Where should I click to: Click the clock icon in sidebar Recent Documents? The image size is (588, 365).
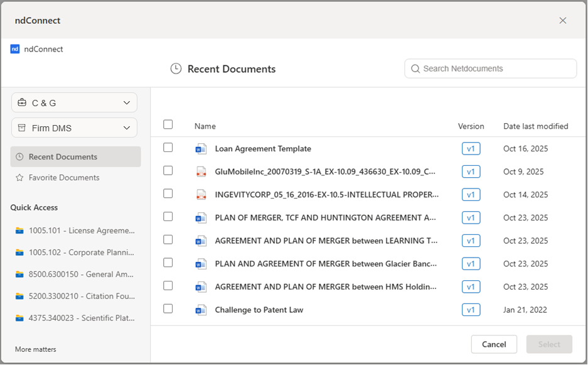(x=19, y=157)
